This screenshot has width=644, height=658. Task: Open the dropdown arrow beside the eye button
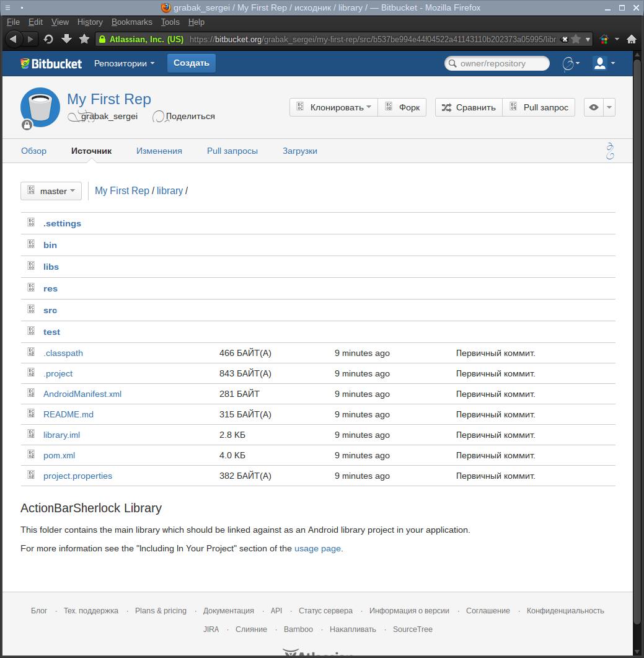(x=609, y=107)
